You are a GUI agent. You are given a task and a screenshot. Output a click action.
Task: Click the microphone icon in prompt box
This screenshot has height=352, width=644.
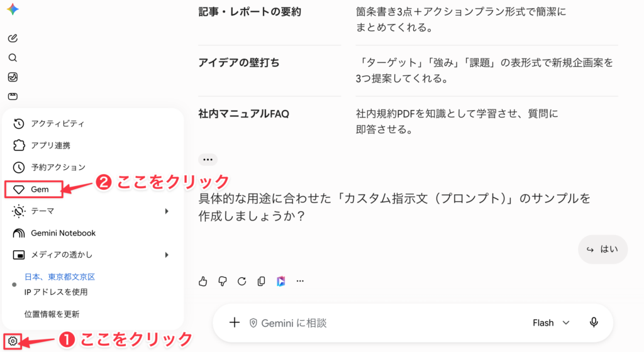coord(594,322)
